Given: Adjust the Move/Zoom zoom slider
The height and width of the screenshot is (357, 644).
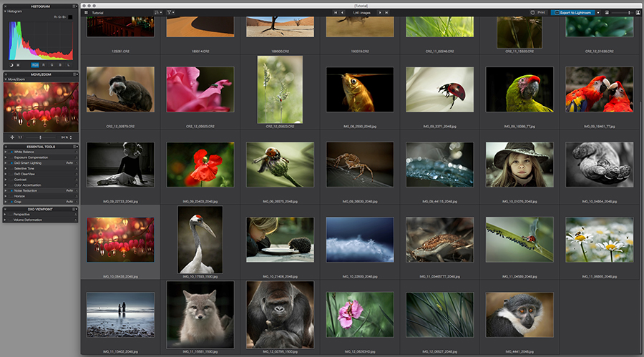Looking at the screenshot, I should [x=40, y=137].
